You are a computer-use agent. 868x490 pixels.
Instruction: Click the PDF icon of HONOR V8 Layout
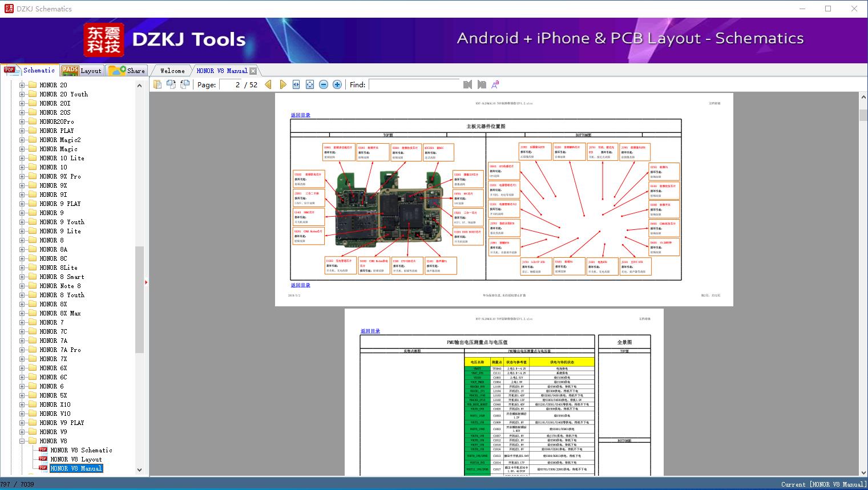(x=43, y=459)
